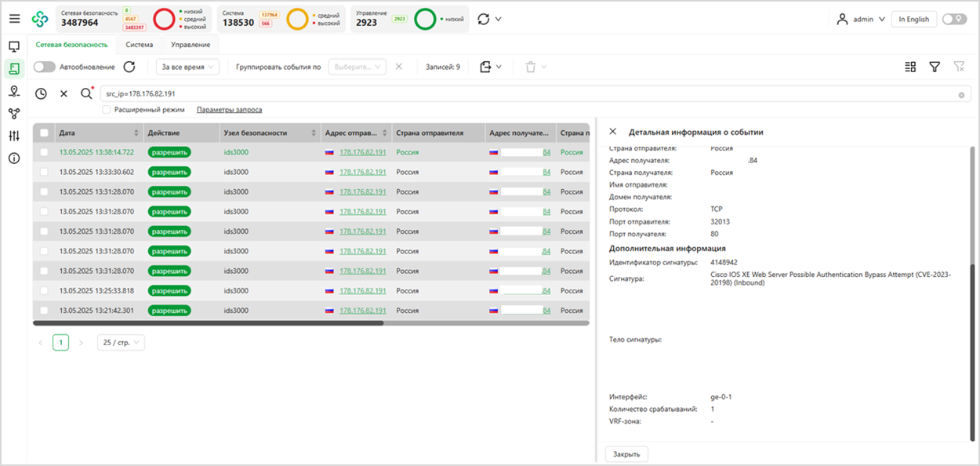The height and width of the screenshot is (466, 980).
Task: Refresh the event list with the reload icon
Action: coord(130,67)
